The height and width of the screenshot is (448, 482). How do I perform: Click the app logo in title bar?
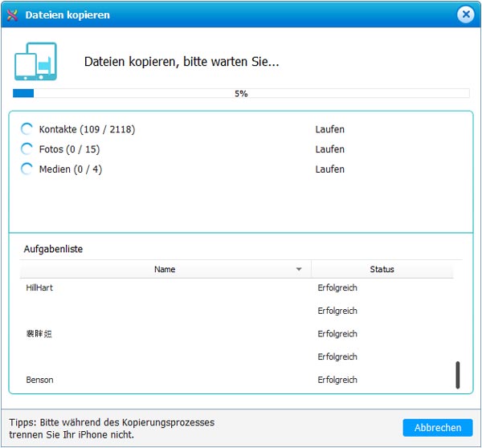13,14
